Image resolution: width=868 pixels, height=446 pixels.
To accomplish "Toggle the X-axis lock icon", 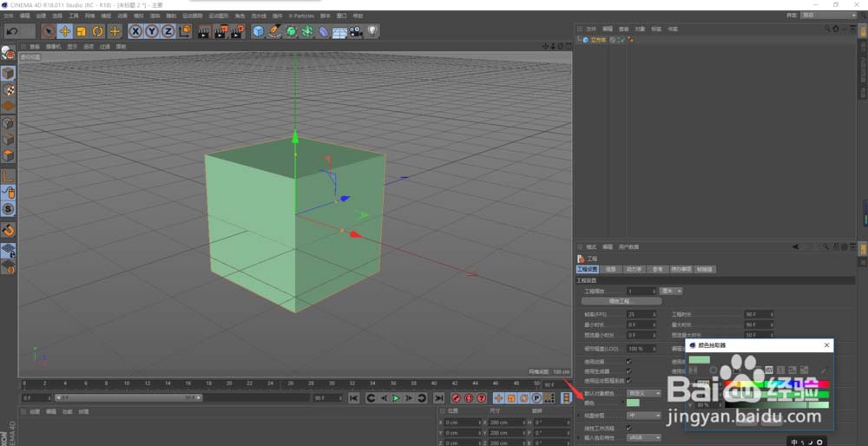I will point(135,31).
